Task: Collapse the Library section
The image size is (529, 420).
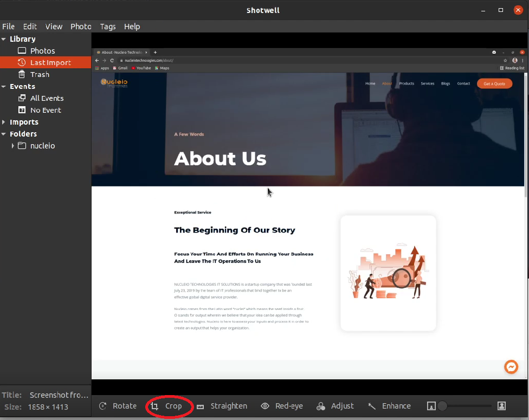Action: pyautogui.click(x=4, y=39)
